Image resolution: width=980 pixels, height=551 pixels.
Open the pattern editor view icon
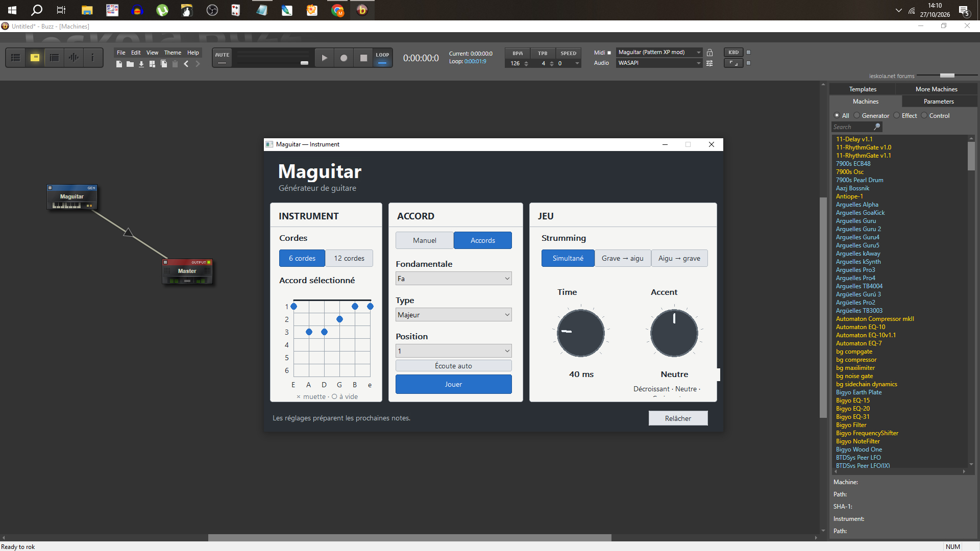click(x=16, y=58)
